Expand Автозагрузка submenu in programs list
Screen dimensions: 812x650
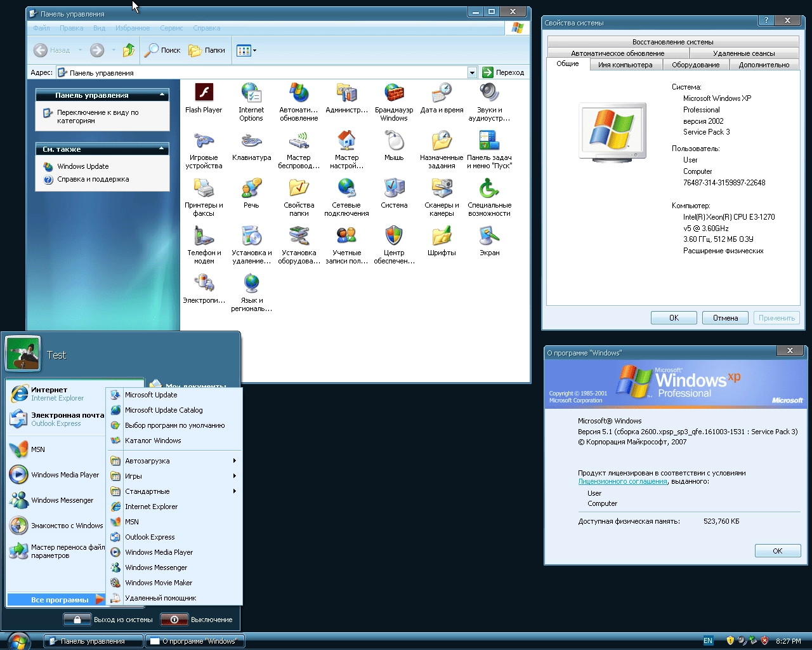[174, 461]
